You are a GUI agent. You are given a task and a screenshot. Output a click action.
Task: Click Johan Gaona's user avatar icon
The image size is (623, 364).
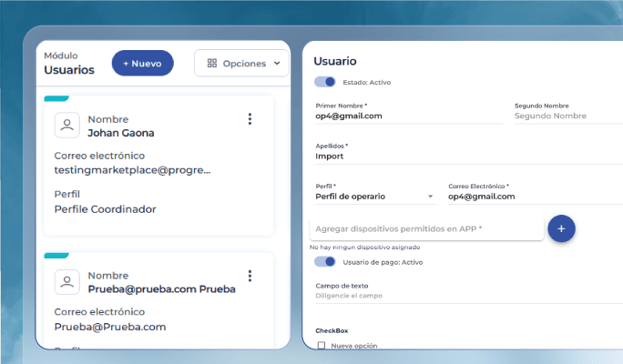click(67, 125)
